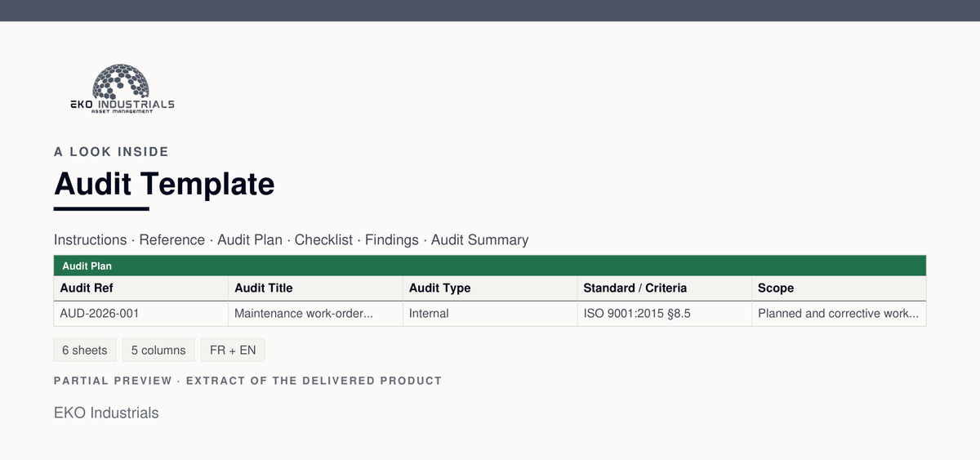The width and height of the screenshot is (980, 460).
Task: Select the Audit Title column header
Action: tap(316, 288)
